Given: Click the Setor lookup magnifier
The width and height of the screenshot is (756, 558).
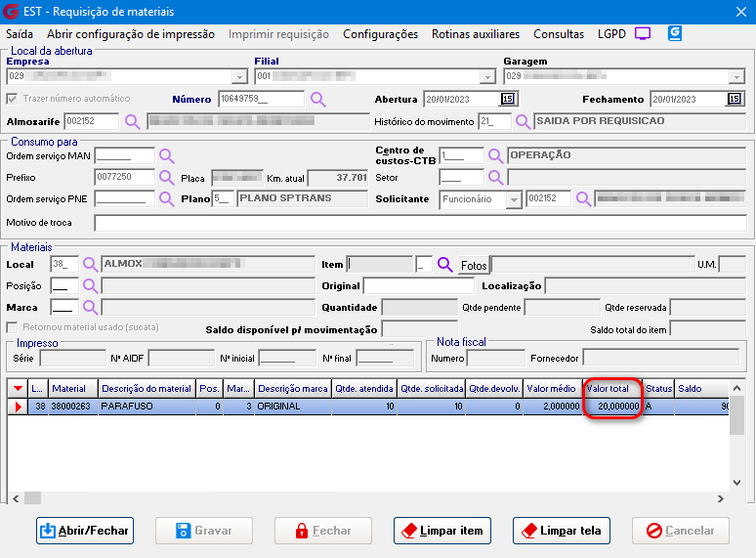Looking at the screenshot, I should 495,177.
